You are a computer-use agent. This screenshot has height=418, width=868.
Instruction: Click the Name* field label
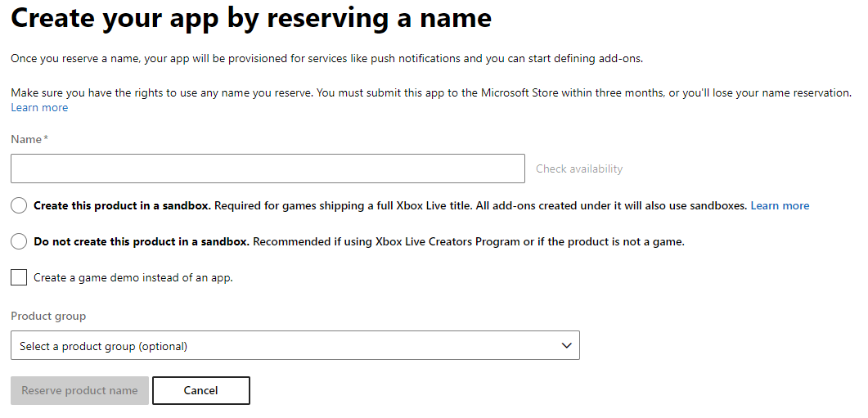click(x=29, y=140)
